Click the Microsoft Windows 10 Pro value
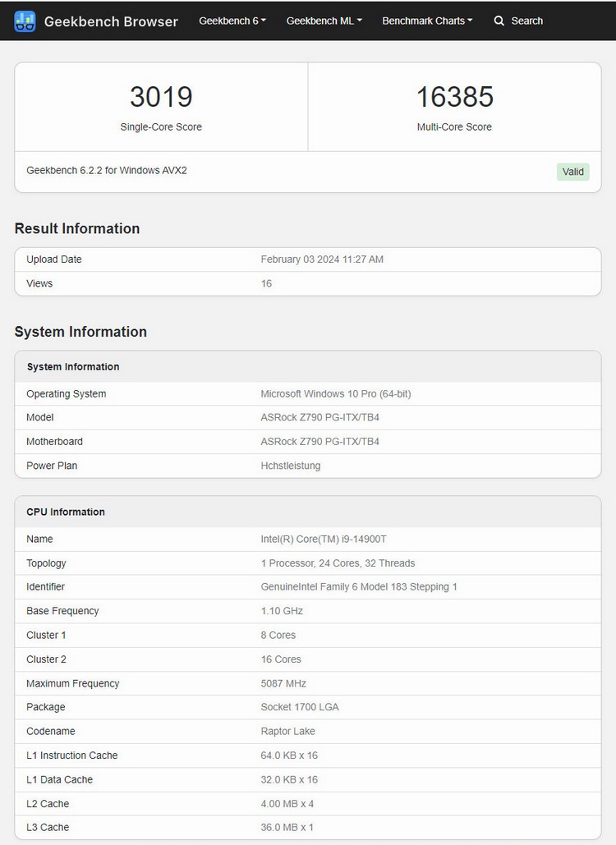The height and width of the screenshot is (845, 616). (335, 394)
